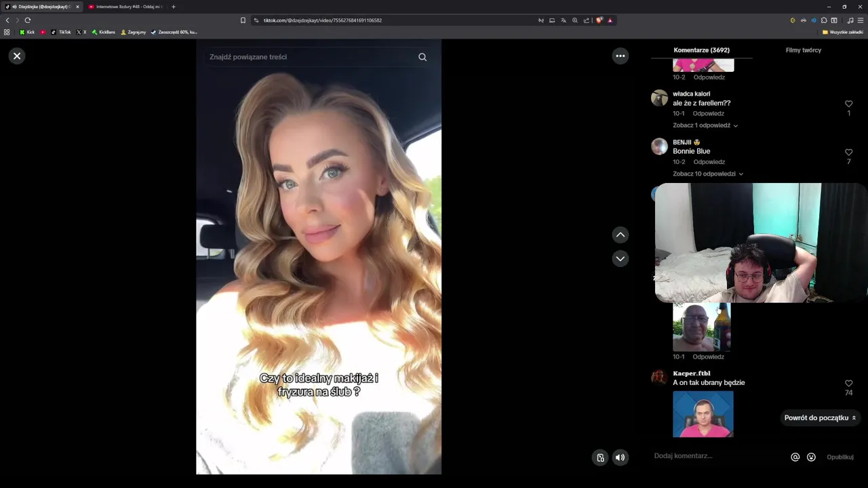The image size is (868, 488).
Task: Click the bookmark icon in address bar
Action: 243,20
